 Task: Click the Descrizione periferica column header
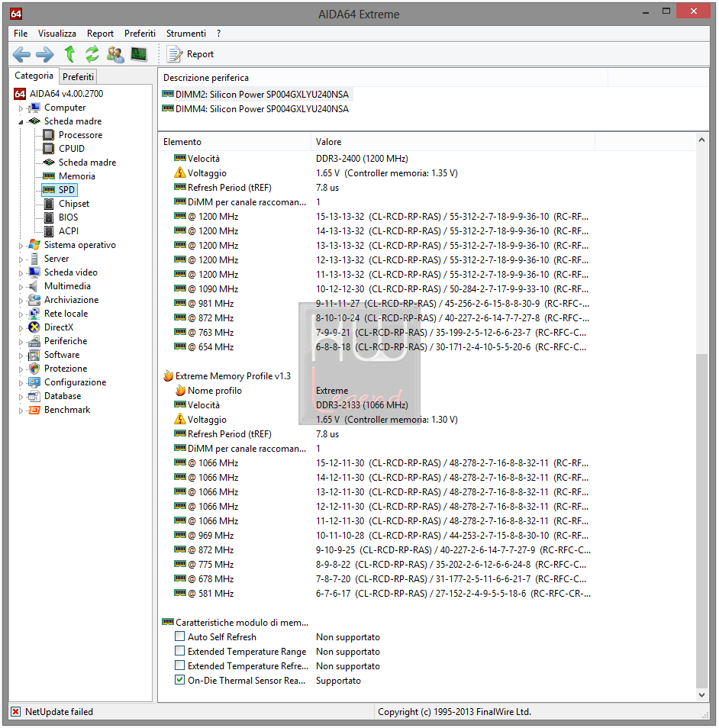pos(382,78)
